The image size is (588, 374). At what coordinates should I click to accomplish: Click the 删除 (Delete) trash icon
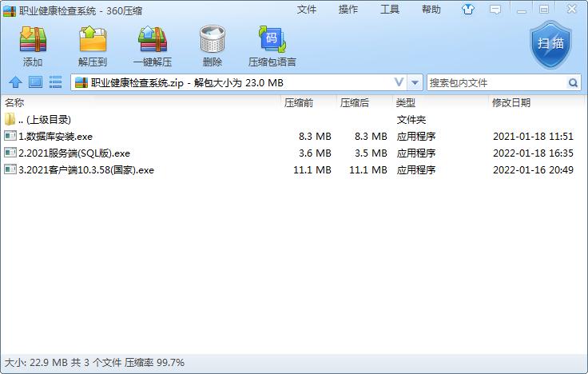pyautogui.click(x=213, y=39)
